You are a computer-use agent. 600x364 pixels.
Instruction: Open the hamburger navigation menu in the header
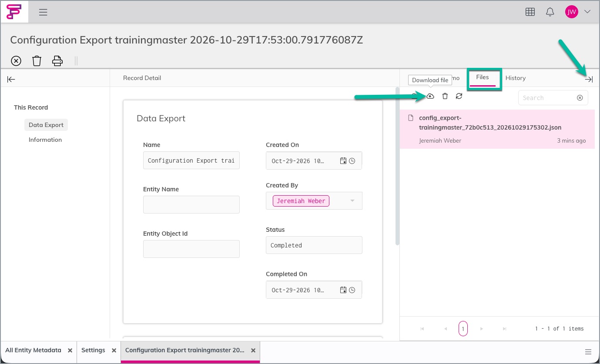pyautogui.click(x=43, y=12)
